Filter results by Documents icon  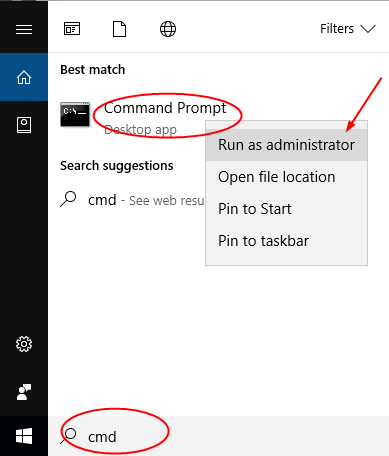pos(119,29)
